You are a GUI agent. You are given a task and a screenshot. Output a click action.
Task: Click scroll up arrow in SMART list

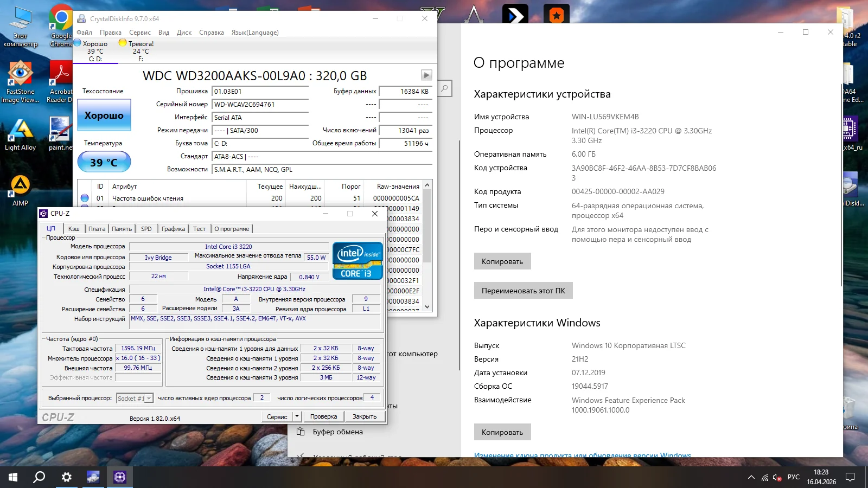pos(427,185)
